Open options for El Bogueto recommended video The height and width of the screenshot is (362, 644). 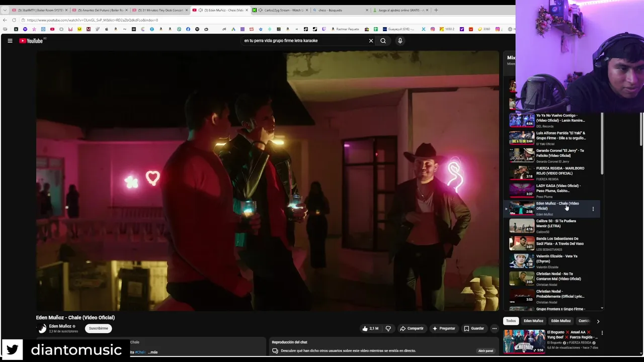click(x=602, y=333)
